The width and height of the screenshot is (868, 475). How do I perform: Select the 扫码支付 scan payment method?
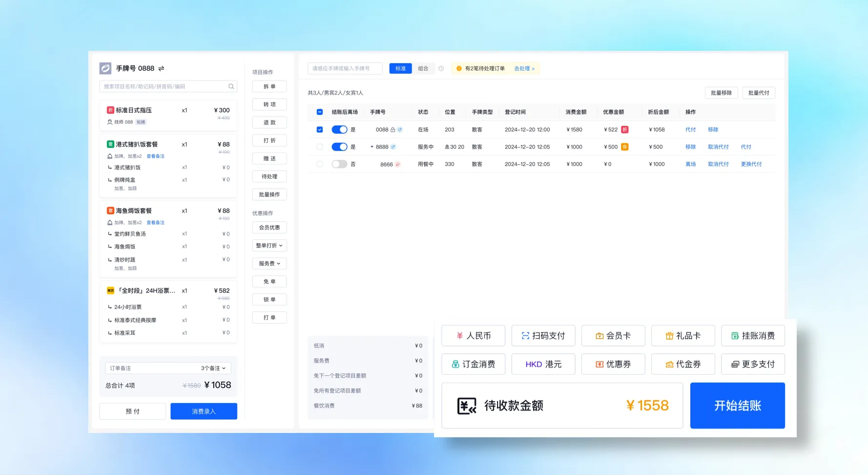(x=543, y=336)
